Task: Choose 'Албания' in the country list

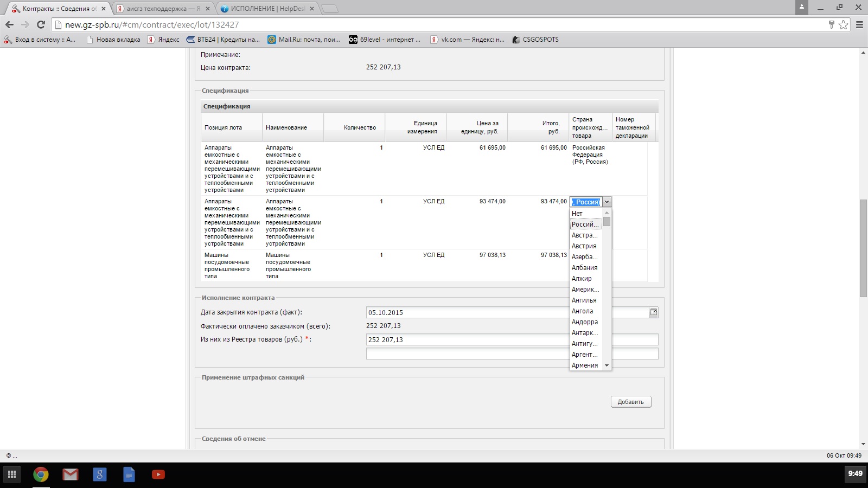Action: click(x=586, y=268)
